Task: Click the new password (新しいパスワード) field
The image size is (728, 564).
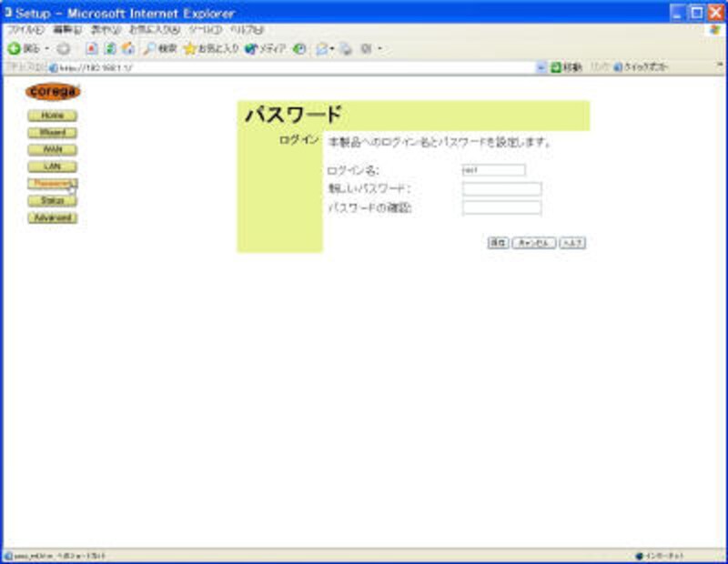Action: (x=501, y=189)
